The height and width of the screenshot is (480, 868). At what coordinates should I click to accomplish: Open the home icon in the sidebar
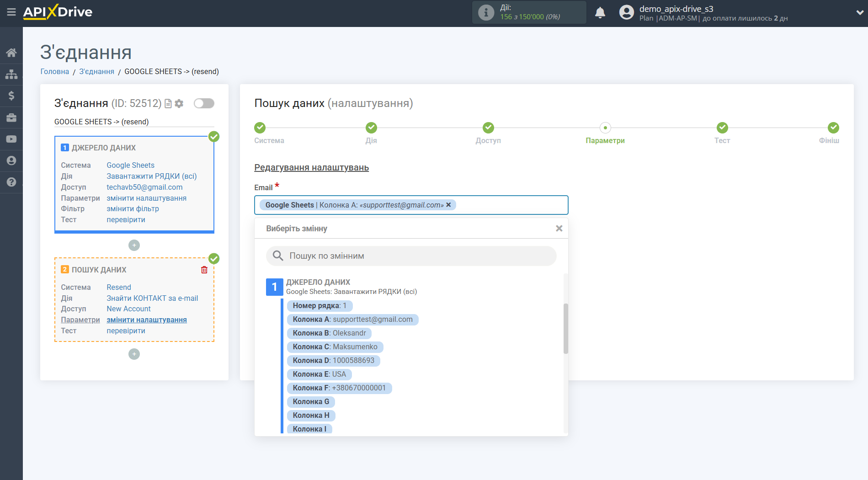(11, 53)
